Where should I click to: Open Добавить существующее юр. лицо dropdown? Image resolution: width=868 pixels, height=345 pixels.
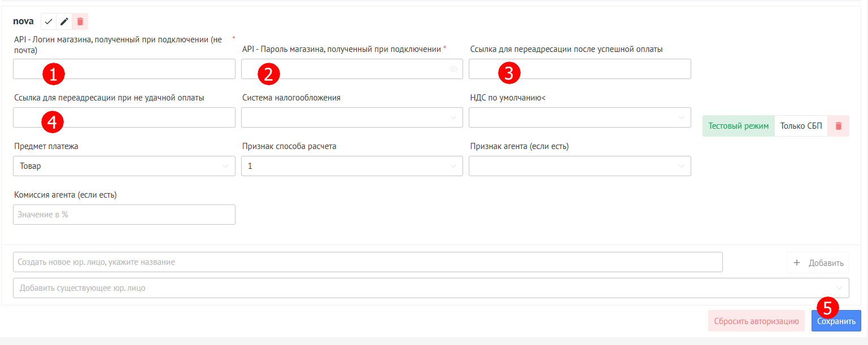(x=430, y=287)
